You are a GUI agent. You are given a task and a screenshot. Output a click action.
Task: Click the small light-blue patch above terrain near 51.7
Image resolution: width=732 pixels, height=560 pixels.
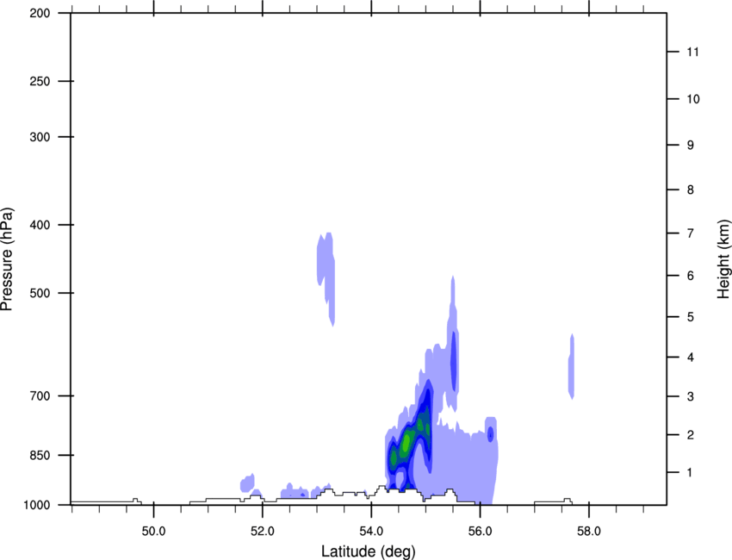pyautogui.click(x=248, y=483)
